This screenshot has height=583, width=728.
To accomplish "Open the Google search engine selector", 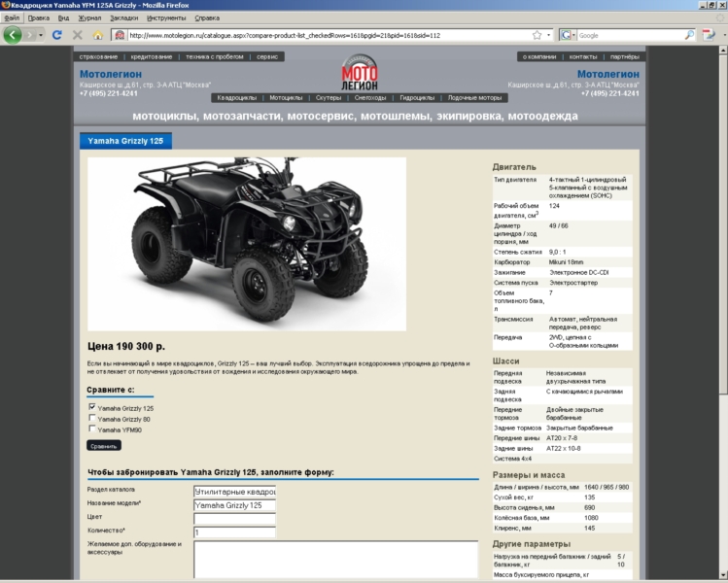I will [x=568, y=35].
